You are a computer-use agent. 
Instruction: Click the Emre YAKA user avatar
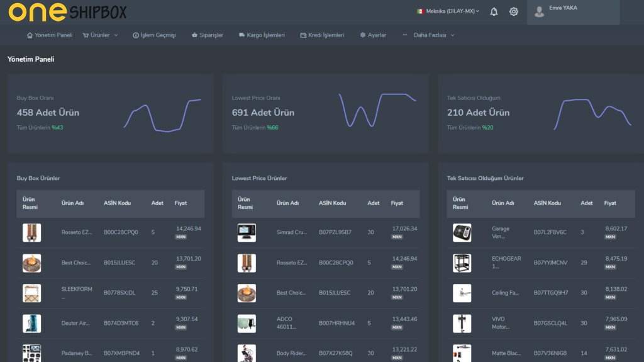pos(539,12)
